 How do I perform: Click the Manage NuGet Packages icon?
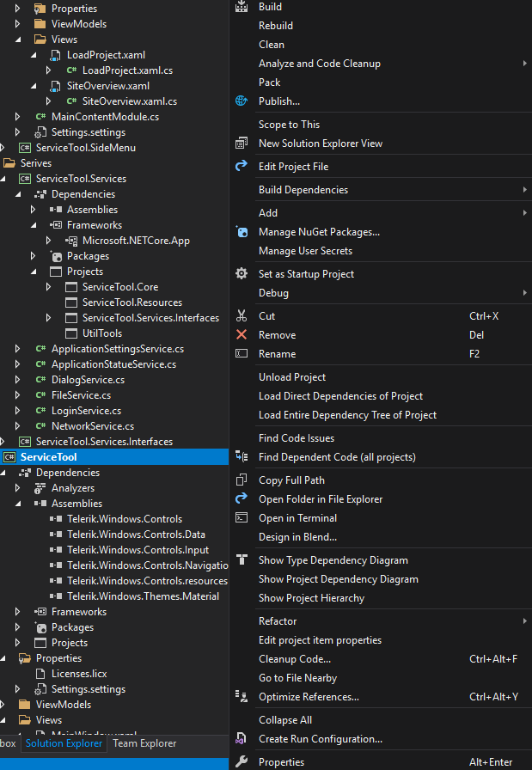242,232
